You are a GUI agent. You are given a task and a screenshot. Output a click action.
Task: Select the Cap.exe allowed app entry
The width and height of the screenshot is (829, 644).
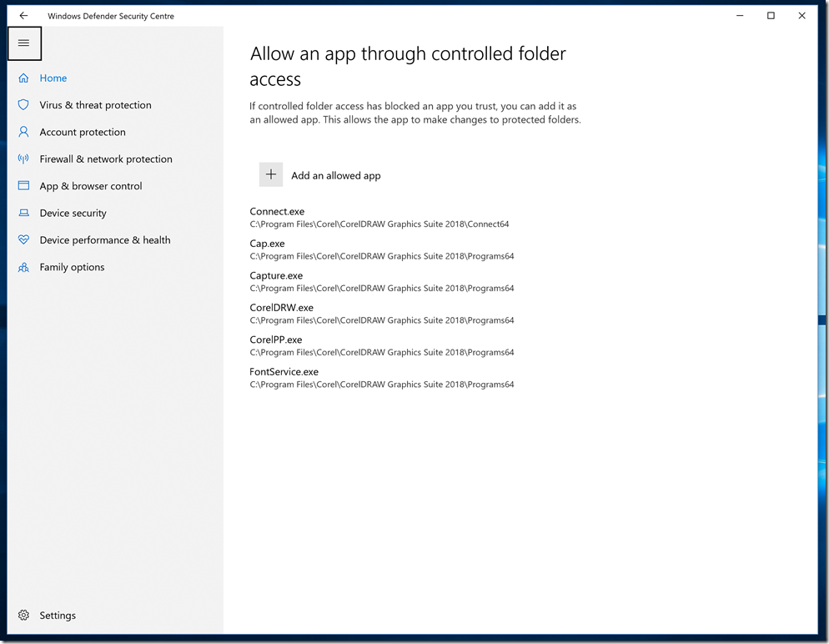[382, 249]
